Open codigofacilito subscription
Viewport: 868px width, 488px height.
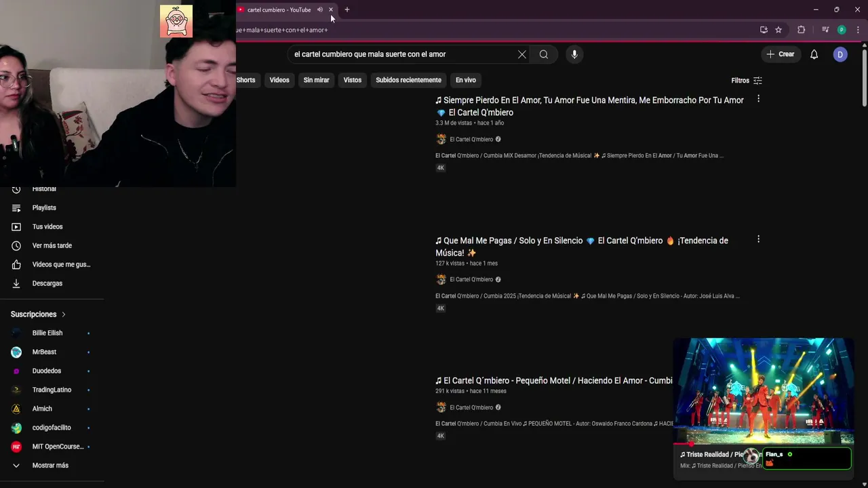pos(52,428)
